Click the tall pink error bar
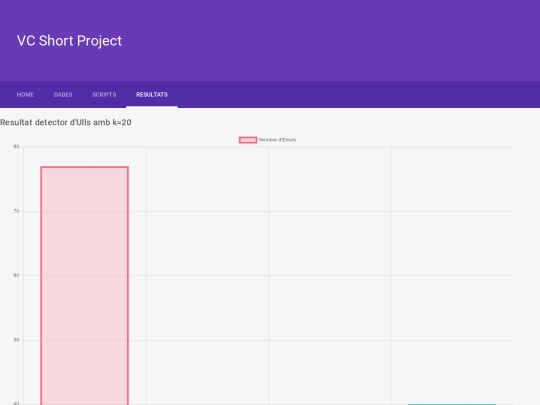Image resolution: width=540 pixels, height=405 pixels. [84, 286]
